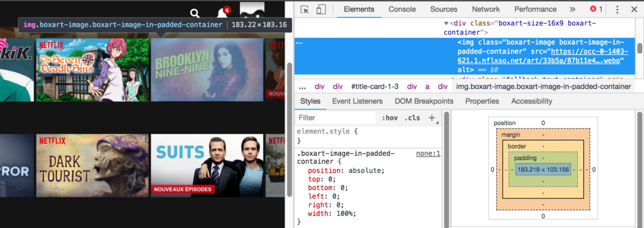Image resolution: width=644 pixels, height=228 pixels.
Task: Click the Netflix search magnifier icon
Action: click(x=195, y=13)
